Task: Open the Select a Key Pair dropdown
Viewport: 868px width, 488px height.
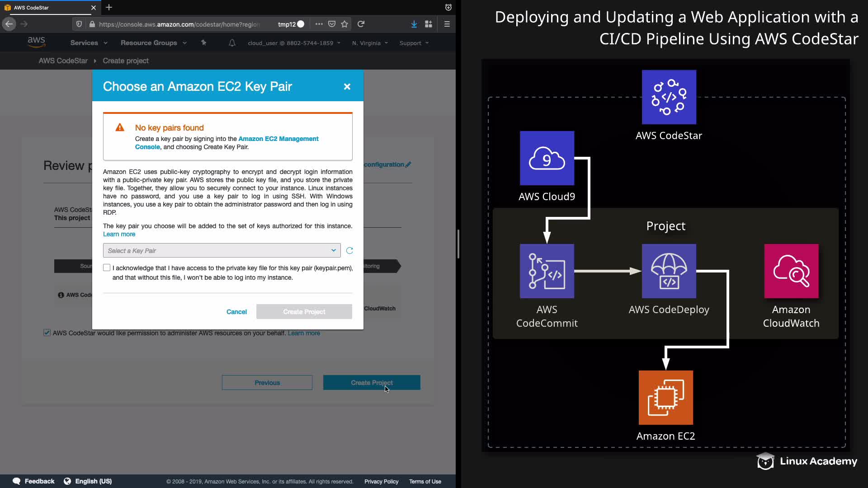Action: click(x=222, y=251)
